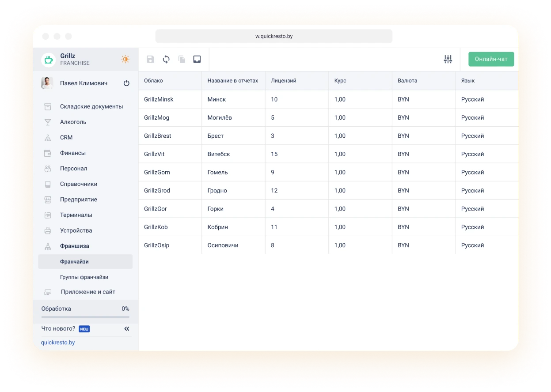Expand Складские документы in the sidebar
The height and width of the screenshot is (392, 551).
[91, 106]
